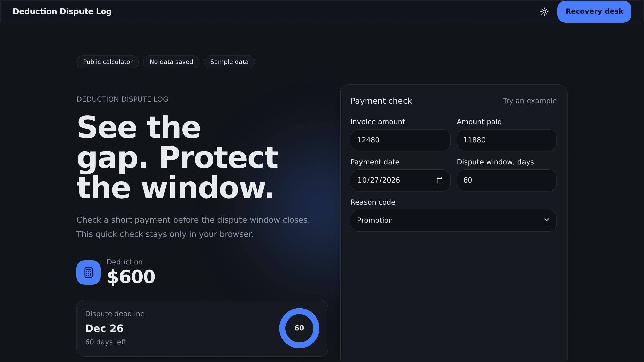Click the blue calculator icon beside Deduction

89,273
